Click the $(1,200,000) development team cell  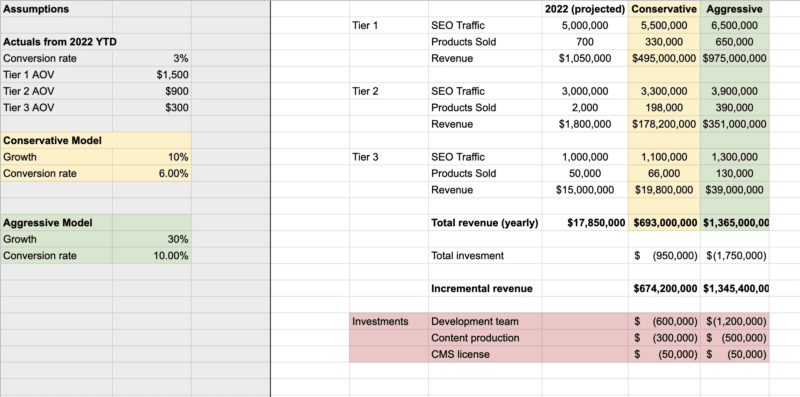734,321
